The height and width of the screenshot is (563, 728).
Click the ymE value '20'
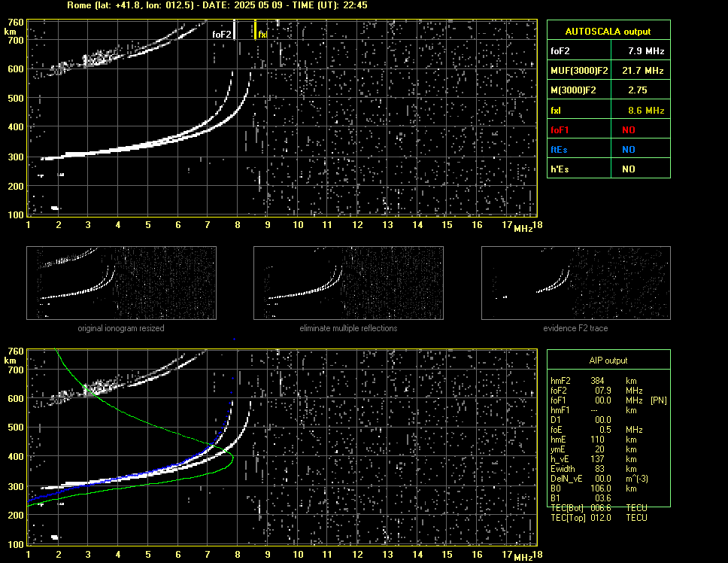pyautogui.click(x=600, y=449)
